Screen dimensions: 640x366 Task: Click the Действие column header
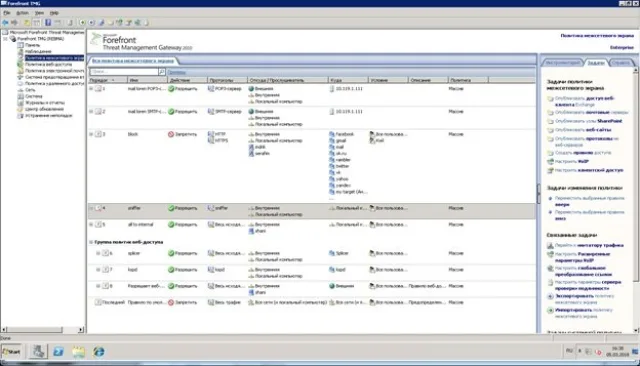187,80
